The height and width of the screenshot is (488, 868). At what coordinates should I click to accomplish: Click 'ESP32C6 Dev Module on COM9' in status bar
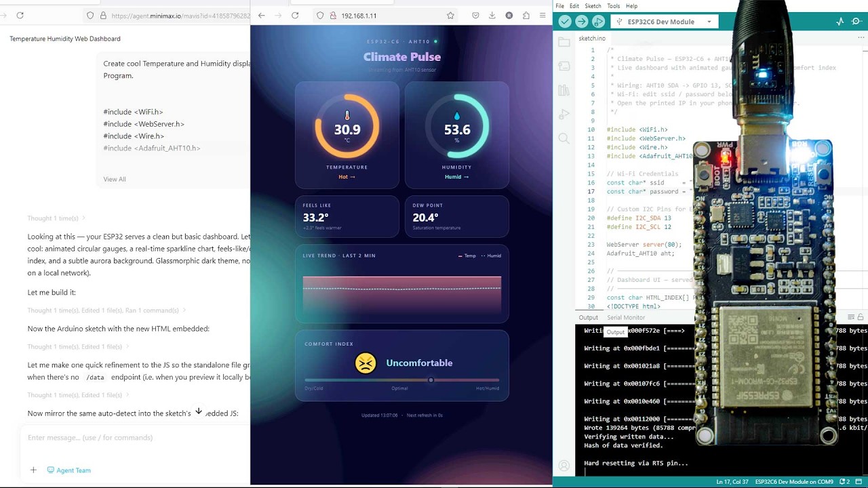pos(794,482)
